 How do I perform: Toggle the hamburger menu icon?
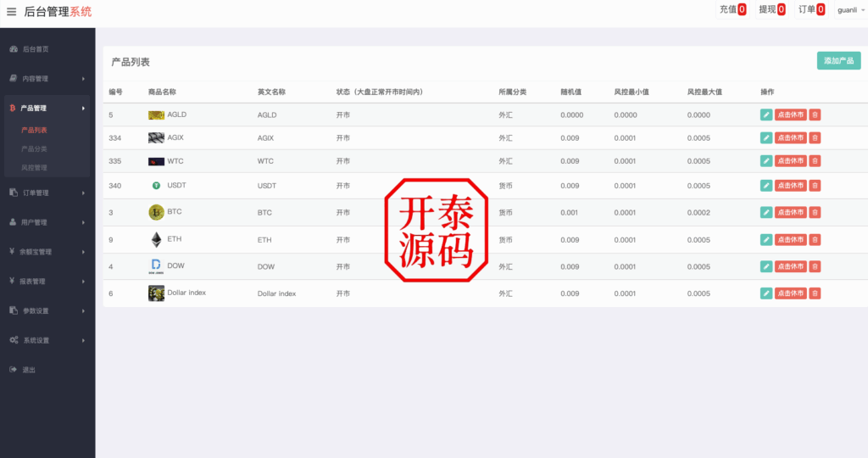11,12
